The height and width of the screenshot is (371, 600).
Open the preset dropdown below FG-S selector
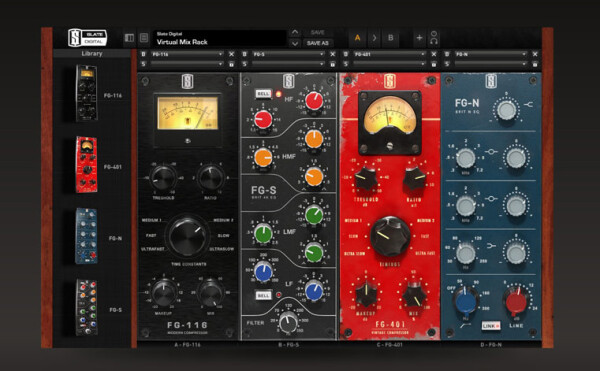[288, 64]
